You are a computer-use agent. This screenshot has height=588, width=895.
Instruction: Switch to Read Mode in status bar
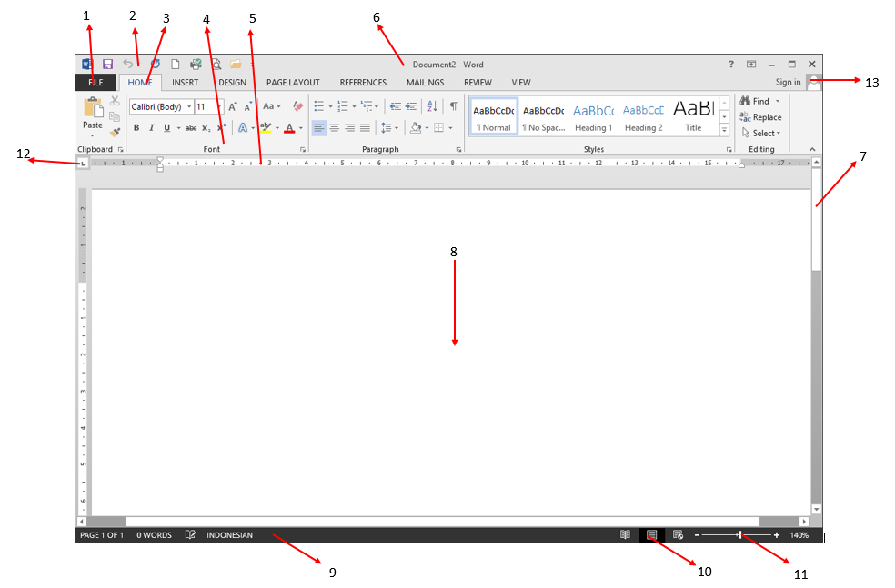pyautogui.click(x=627, y=535)
